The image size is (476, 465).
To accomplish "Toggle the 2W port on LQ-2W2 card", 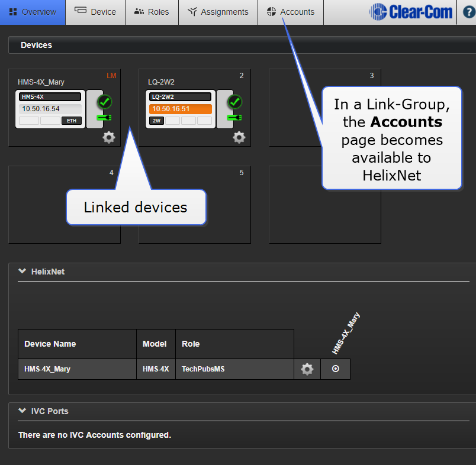I will coord(156,121).
